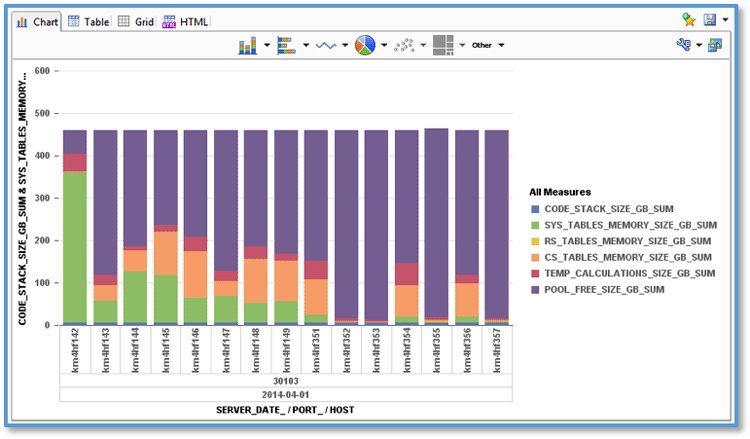Open dropdown arrow next to save icon
The image size is (750, 439).
click(724, 20)
